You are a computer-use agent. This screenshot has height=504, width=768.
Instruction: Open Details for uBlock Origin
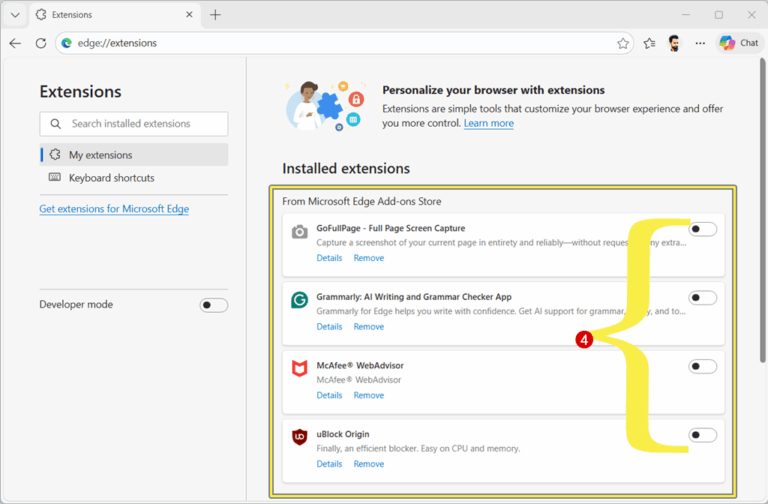329,463
